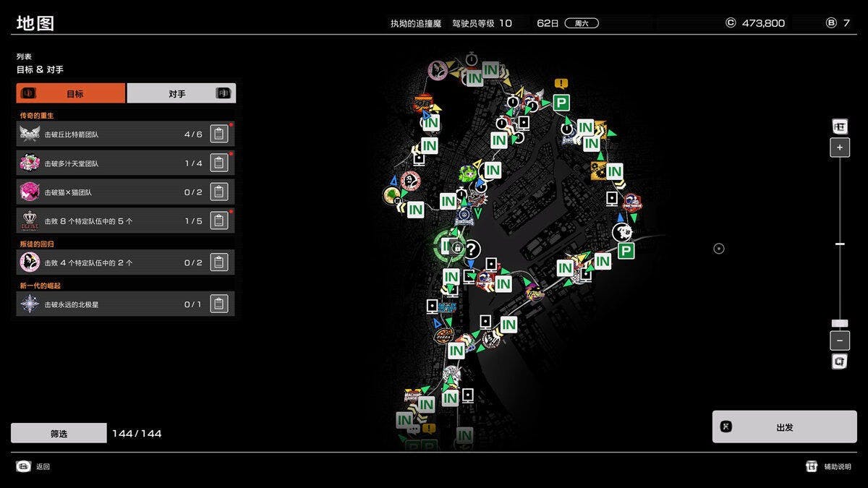Viewport: 868px width, 488px height.
Task: Click the 驾驶员等级 10 indicator
Action: pos(482,23)
